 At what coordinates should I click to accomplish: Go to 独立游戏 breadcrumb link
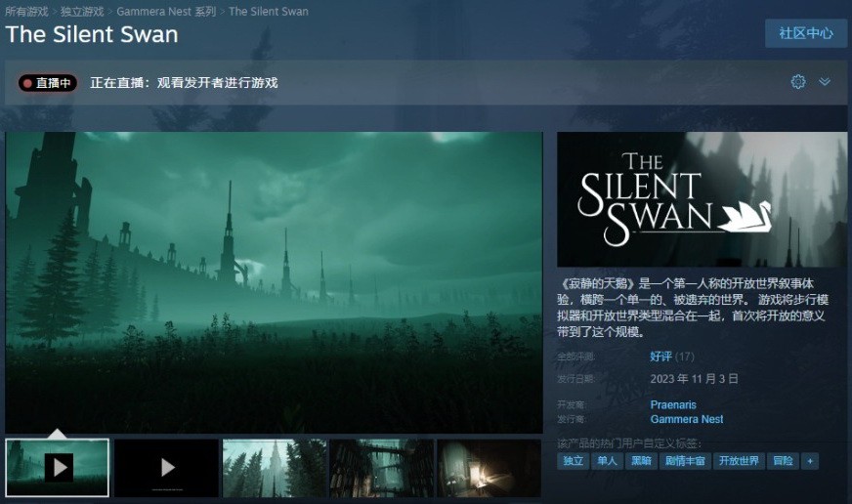[82, 11]
